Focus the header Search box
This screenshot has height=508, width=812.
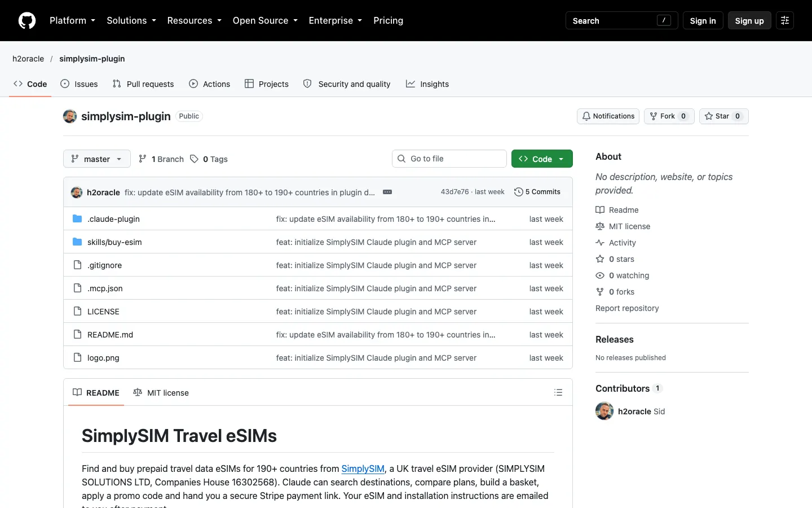point(621,20)
